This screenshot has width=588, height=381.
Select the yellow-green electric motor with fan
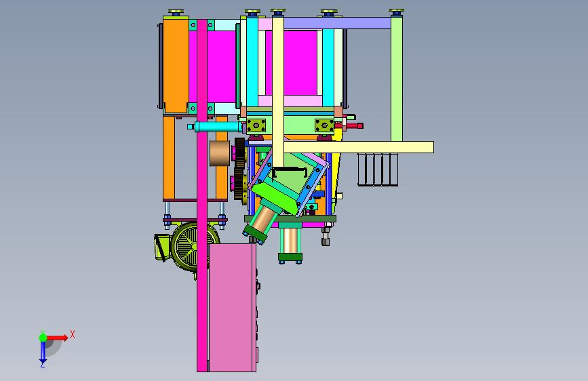[187, 246]
